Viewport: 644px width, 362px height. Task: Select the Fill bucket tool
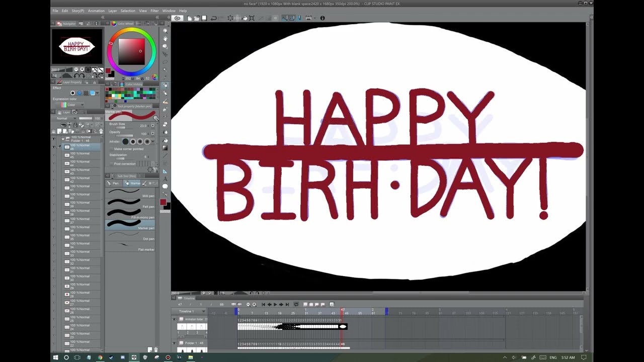point(165,140)
